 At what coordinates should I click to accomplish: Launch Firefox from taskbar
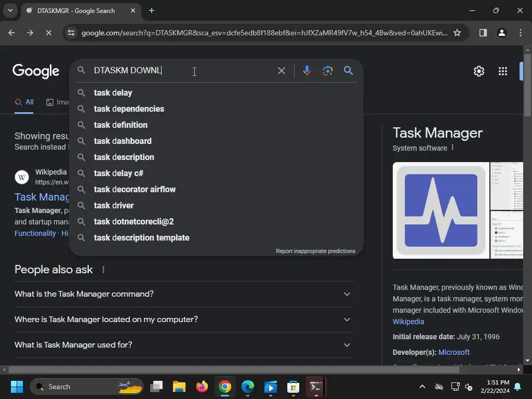click(202, 387)
